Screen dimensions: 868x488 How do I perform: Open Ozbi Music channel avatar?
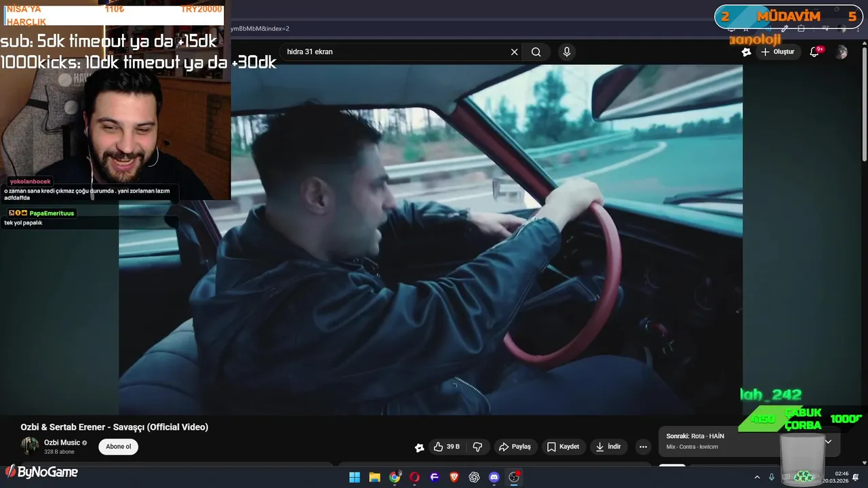point(30,446)
